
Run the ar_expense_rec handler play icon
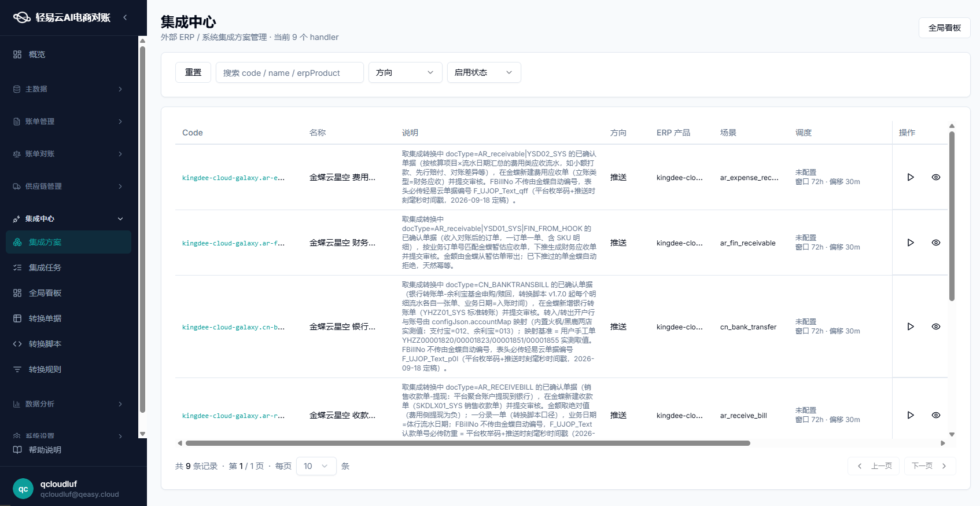911,177
